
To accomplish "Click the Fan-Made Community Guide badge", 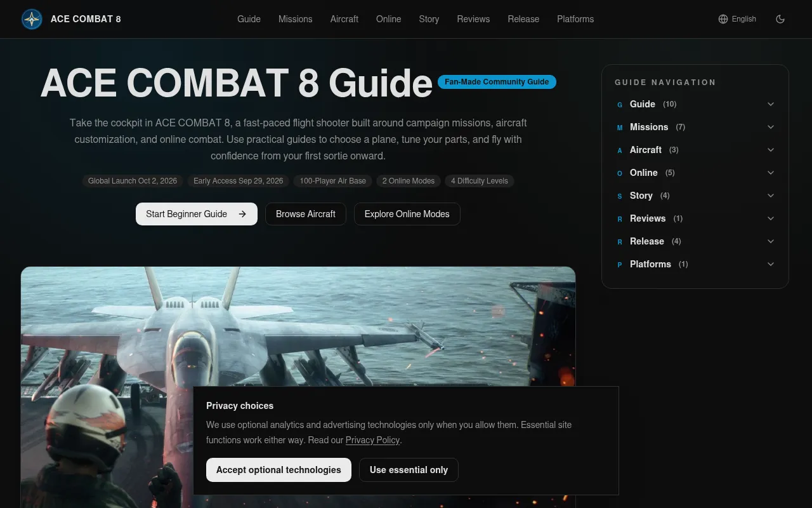I will coord(497,82).
